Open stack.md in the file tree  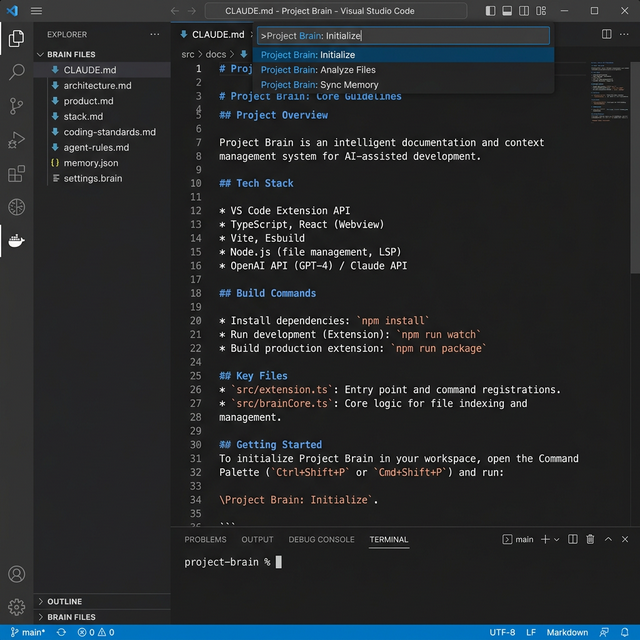[102, 116]
